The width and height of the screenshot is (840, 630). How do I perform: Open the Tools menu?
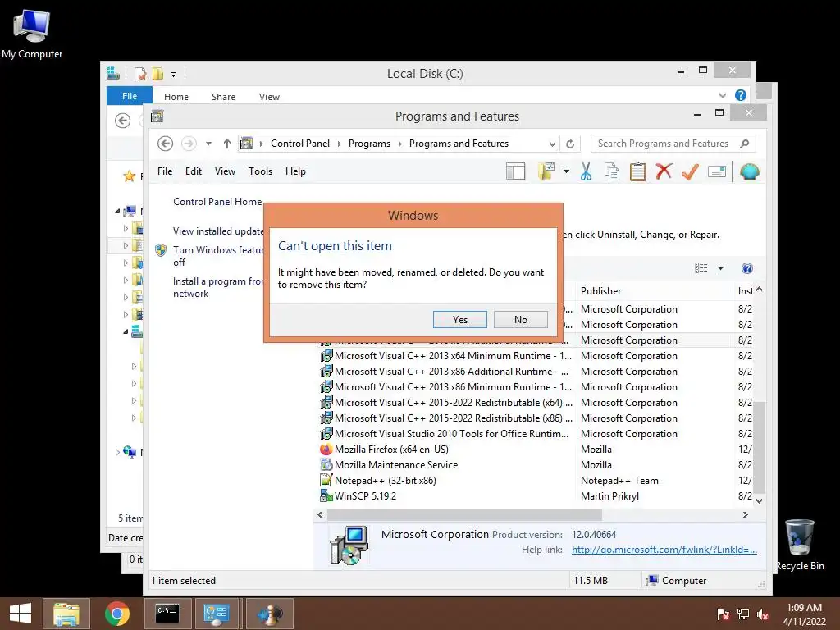point(260,171)
